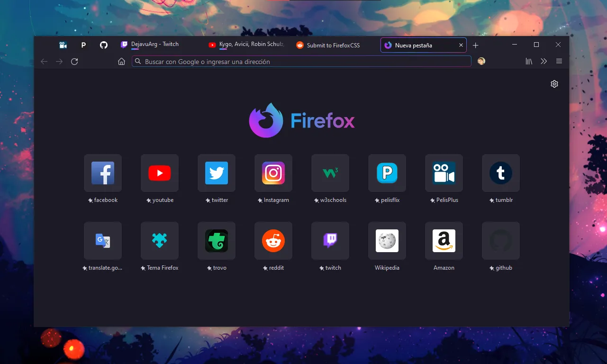The width and height of the screenshot is (607, 364).
Task: Open a new tab with the plus button
Action: pyautogui.click(x=475, y=45)
